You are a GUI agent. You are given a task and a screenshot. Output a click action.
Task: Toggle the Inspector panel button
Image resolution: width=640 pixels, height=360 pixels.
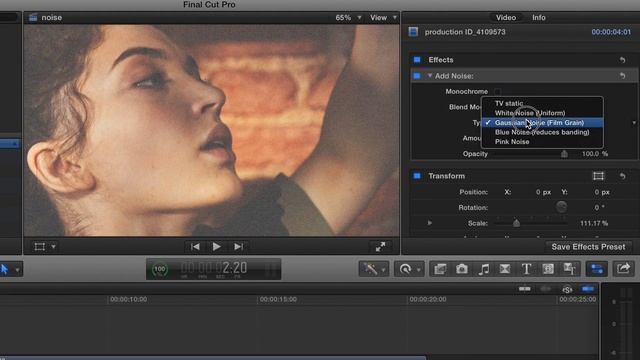pos(597,269)
